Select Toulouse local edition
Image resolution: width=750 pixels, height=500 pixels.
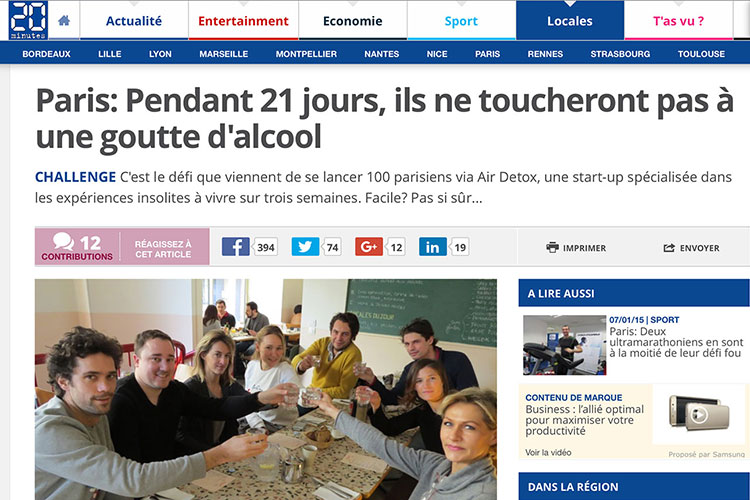701,54
